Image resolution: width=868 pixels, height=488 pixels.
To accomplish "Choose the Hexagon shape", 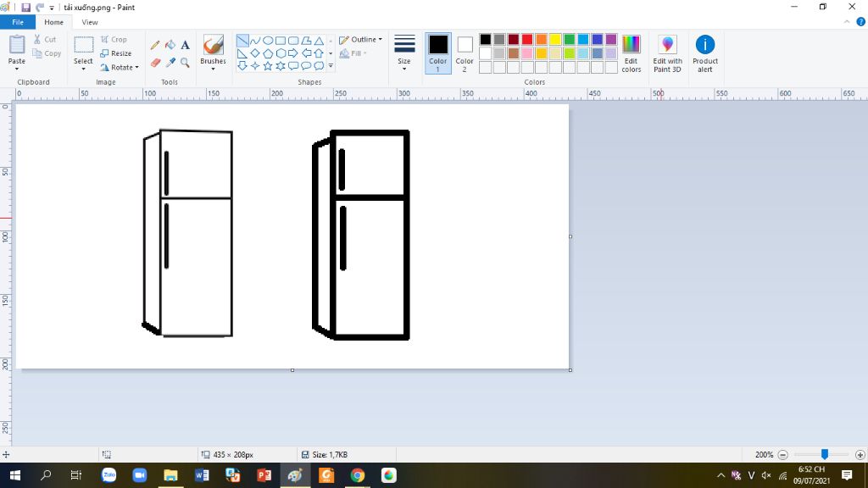I will point(281,53).
